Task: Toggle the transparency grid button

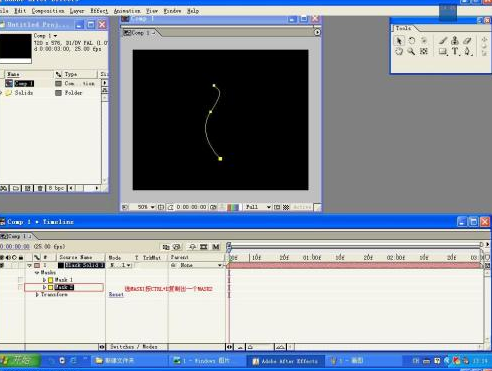Action: tap(286, 207)
